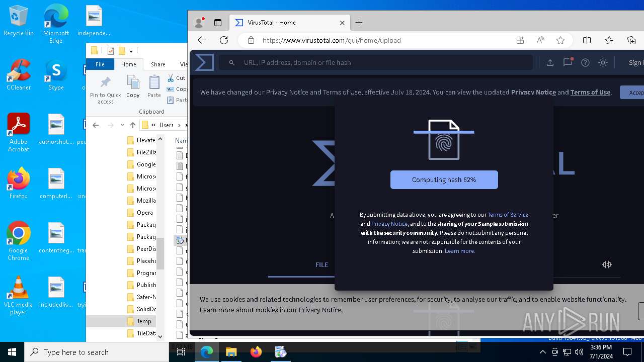
Task: Select the FILE tab on VirusTotal
Action: [321, 264]
